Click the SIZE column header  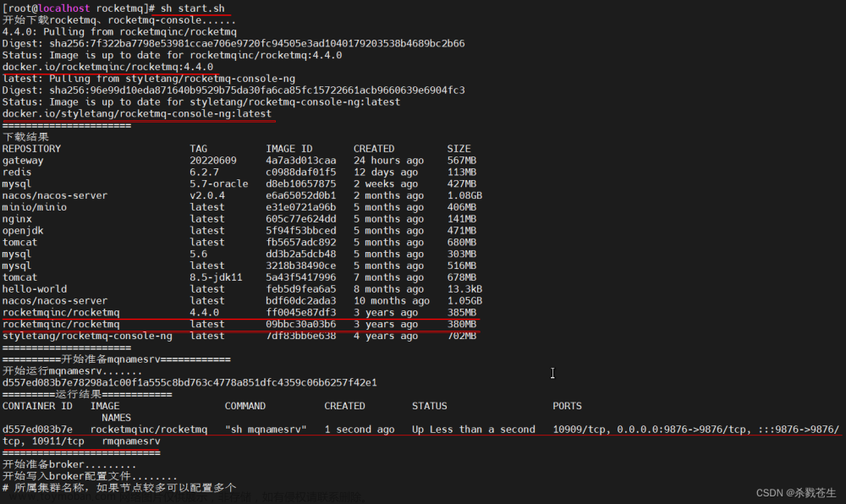click(x=459, y=149)
